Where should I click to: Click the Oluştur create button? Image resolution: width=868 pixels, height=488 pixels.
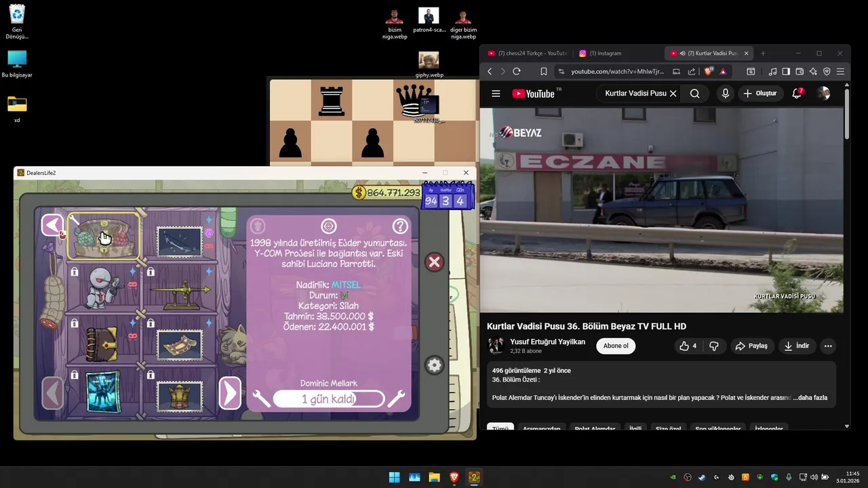pyautogui.click(x=760, y=94)
